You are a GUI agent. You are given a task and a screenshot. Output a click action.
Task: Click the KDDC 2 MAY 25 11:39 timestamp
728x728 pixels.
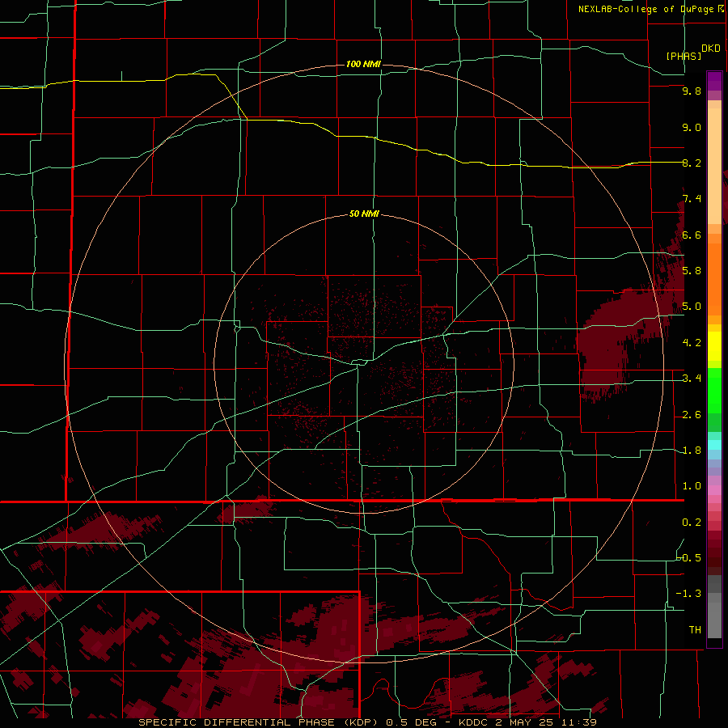(x=527, y=722)
